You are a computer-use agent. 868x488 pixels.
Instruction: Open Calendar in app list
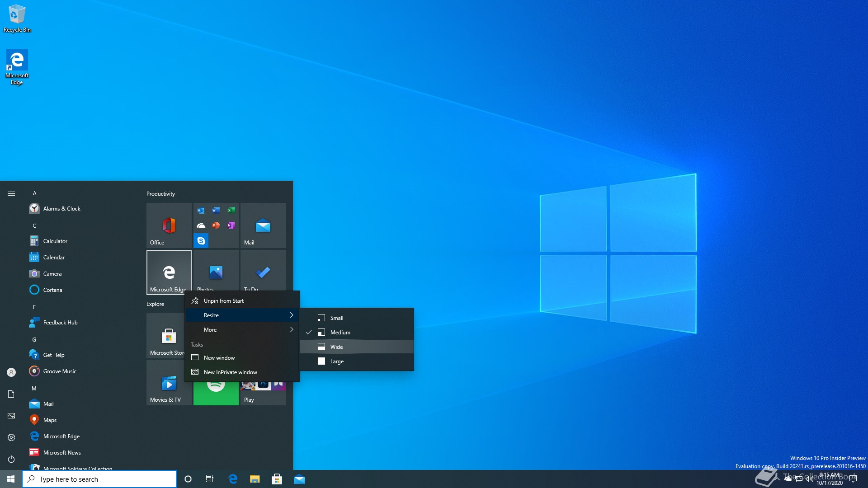click(81, 258)
